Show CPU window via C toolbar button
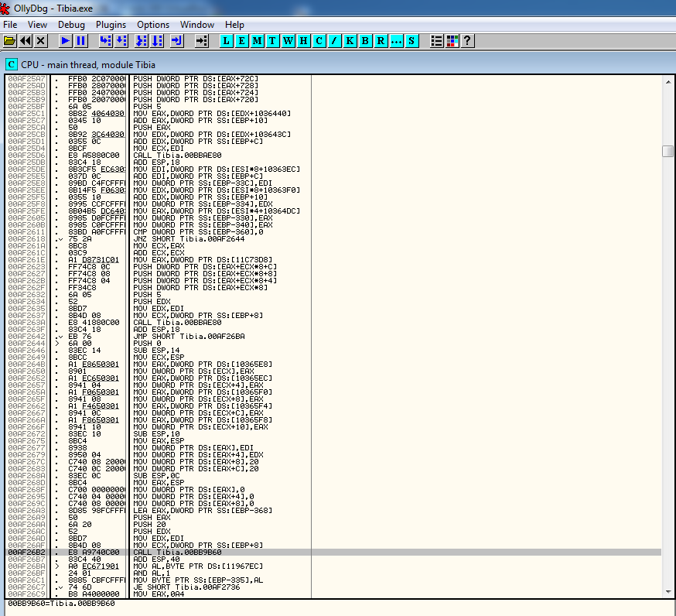Image resolution: width=676 pixels, height=616 pixels. [x=319, y=41]
